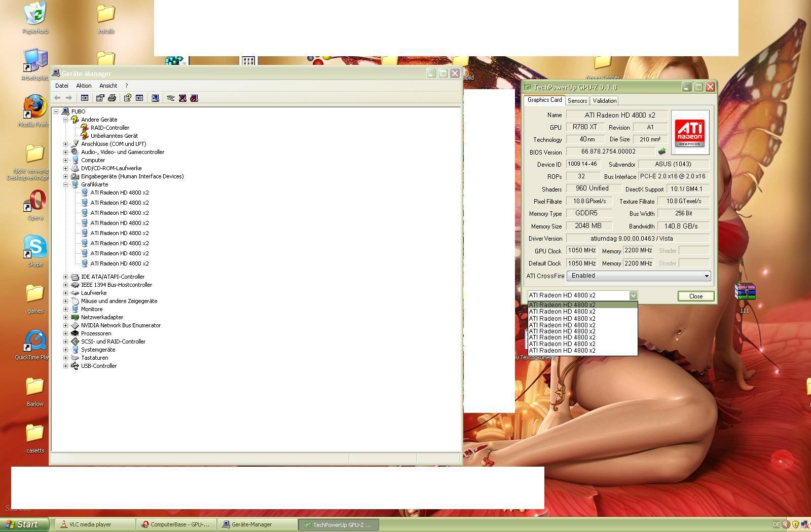
Task: Expand the IDE ATA/ATAPI-Controller node
Action: (x=66, y=277)
